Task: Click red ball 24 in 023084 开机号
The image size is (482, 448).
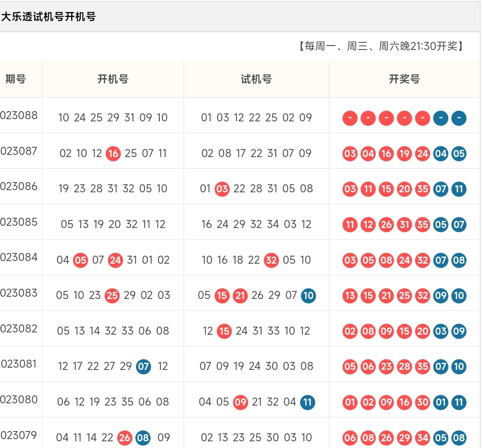Action: [x=115, y=260]
